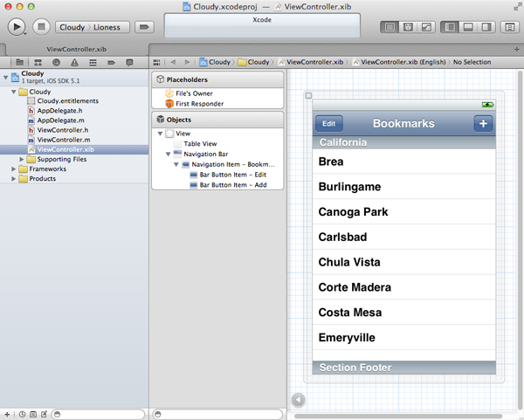Viewport: 524px width, 420px height.
Task: Click the Bookmarks navigation title
Action: pos(403,123)
